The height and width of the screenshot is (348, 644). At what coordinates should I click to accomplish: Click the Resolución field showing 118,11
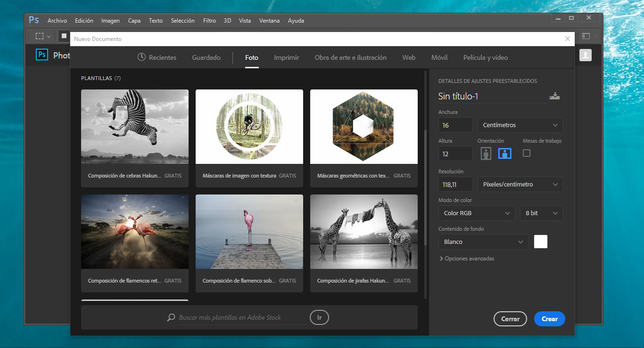click(x=455, y=184)
